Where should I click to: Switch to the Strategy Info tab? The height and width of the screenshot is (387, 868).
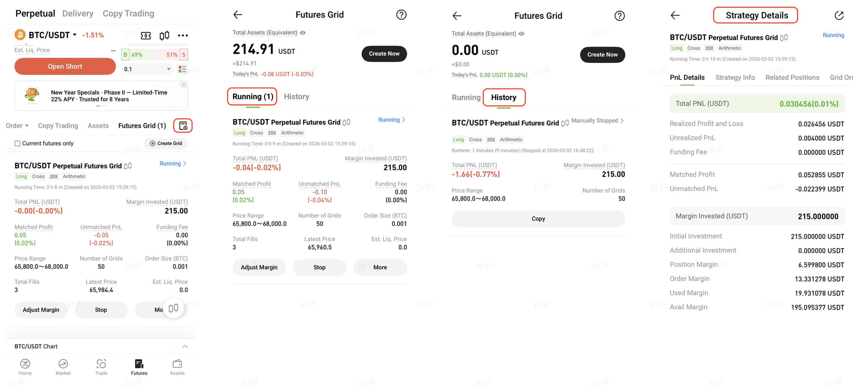coord(735,77)
